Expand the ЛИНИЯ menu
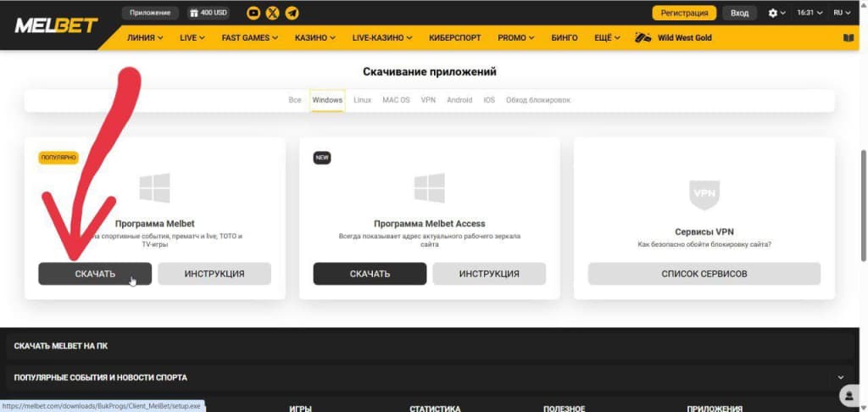 144,37
